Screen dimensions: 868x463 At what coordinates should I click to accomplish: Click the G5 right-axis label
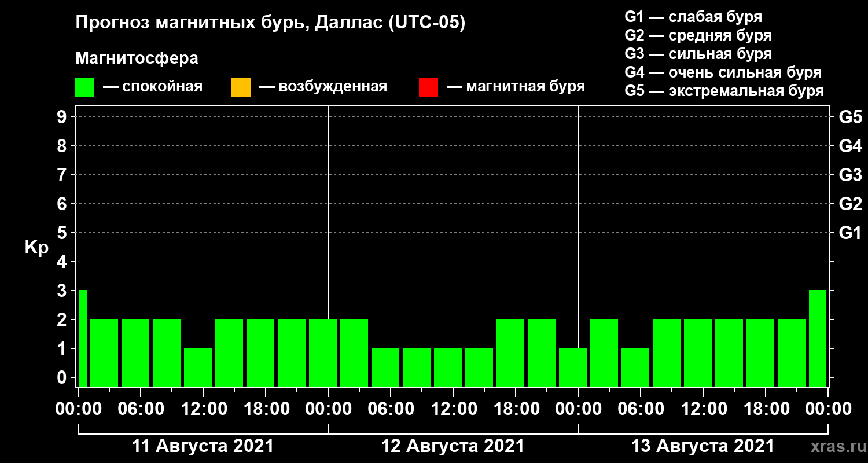(850, 117)
